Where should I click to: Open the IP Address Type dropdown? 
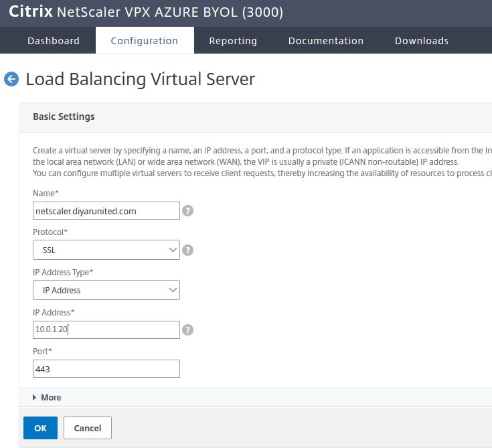[106, 290]
